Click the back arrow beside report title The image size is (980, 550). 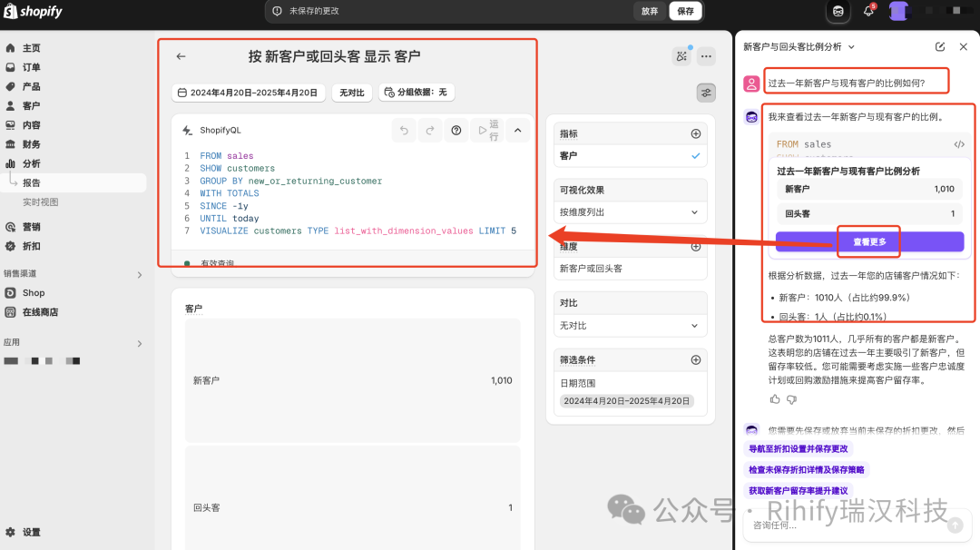[181, 56]
